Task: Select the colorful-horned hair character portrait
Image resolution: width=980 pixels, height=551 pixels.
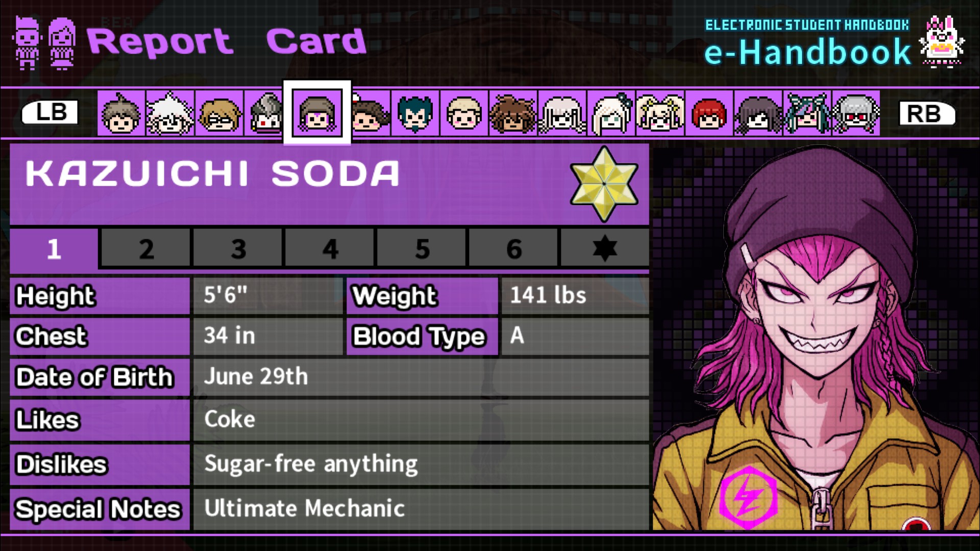Action: click(x=806, y=113)
